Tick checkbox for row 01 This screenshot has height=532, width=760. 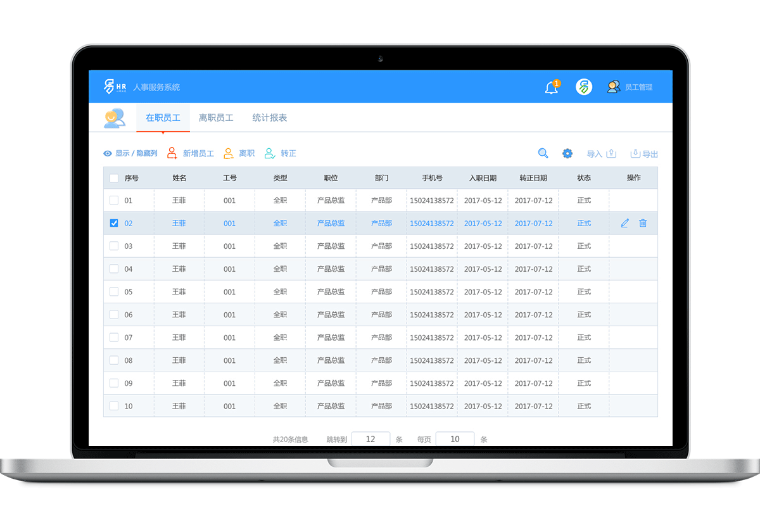(x=114, y=200)
